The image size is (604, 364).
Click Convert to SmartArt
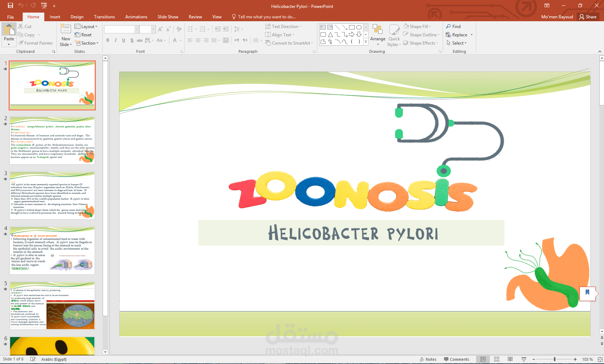click(289, 43)
